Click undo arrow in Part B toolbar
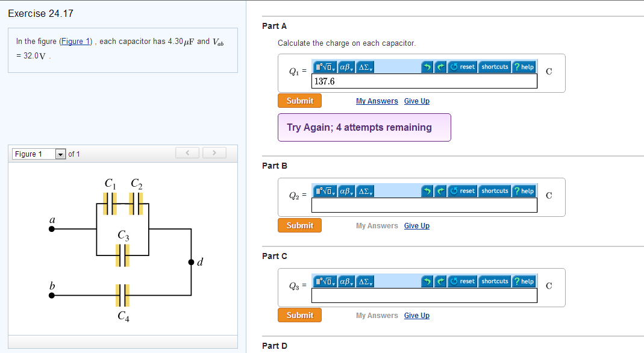The height and width of the screenshot is (353, 644). (x=427, y=191)
